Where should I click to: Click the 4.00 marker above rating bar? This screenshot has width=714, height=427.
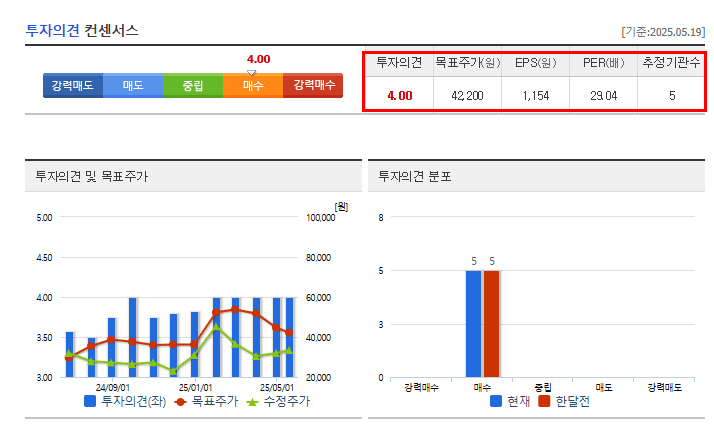click(x=258, y=59)
